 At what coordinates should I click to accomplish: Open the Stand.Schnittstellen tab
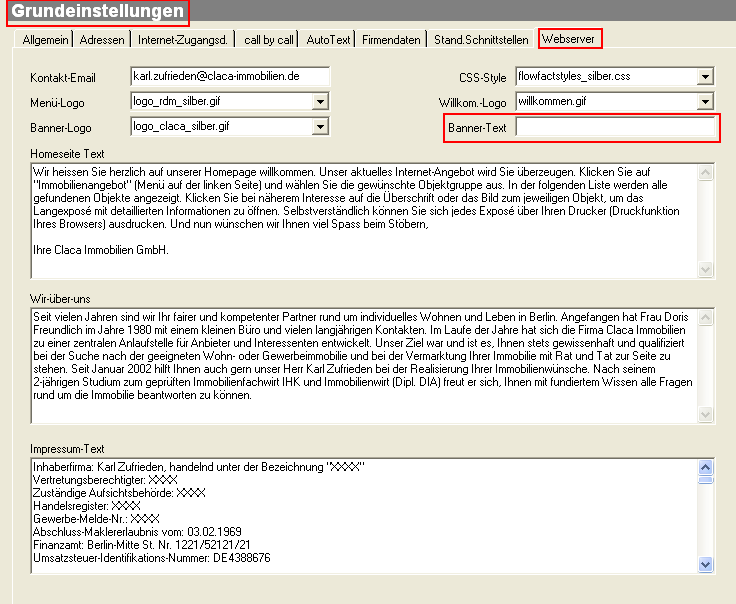point(481,40)
